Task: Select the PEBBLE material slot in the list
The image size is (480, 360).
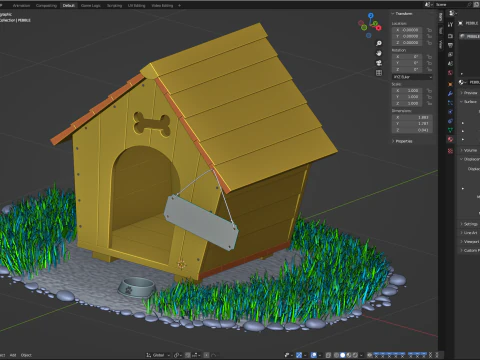Action: coord(470,36)
